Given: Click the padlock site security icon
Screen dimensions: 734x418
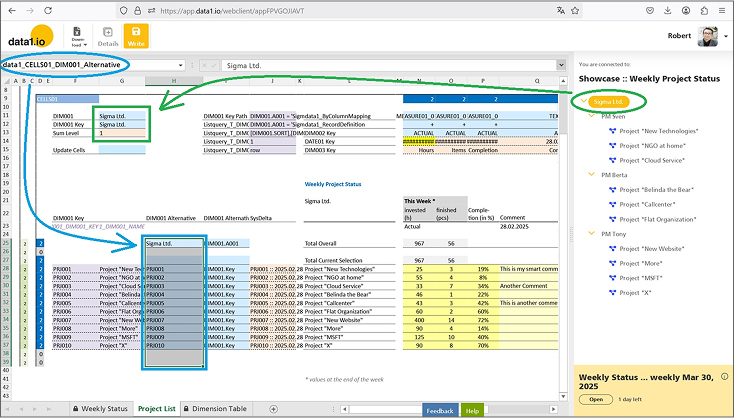Looking at the screenshot, I should pos(137,10).
